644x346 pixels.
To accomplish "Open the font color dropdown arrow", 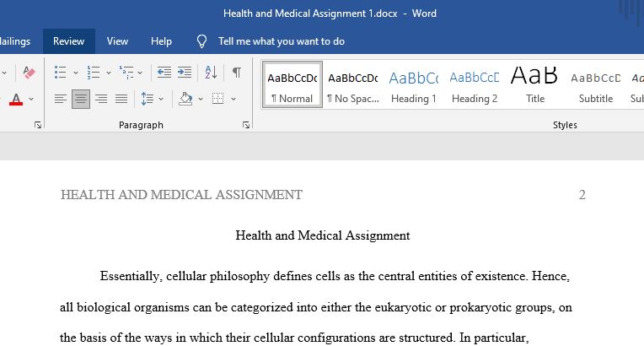I will tap(31, 99).
